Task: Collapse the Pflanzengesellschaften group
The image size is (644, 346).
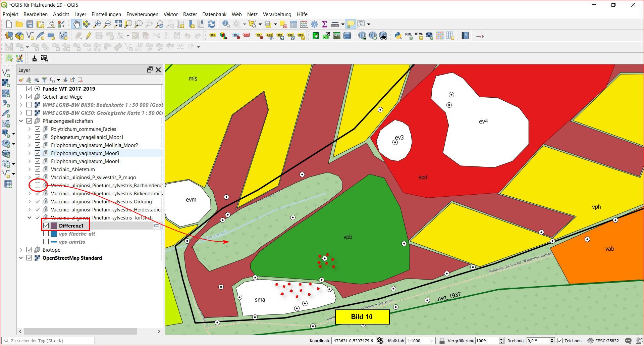Action: pos(21,121)
